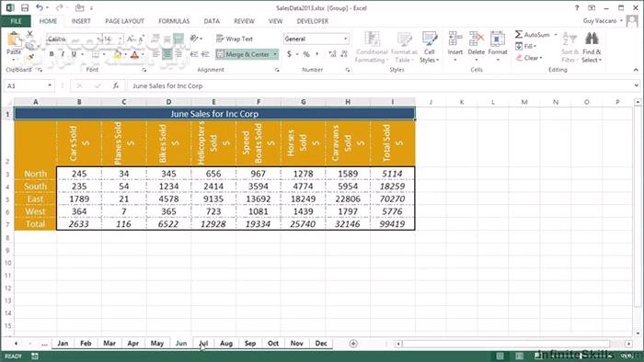
Task: Open the Dec worksheet tab
Action: (321, 344)
